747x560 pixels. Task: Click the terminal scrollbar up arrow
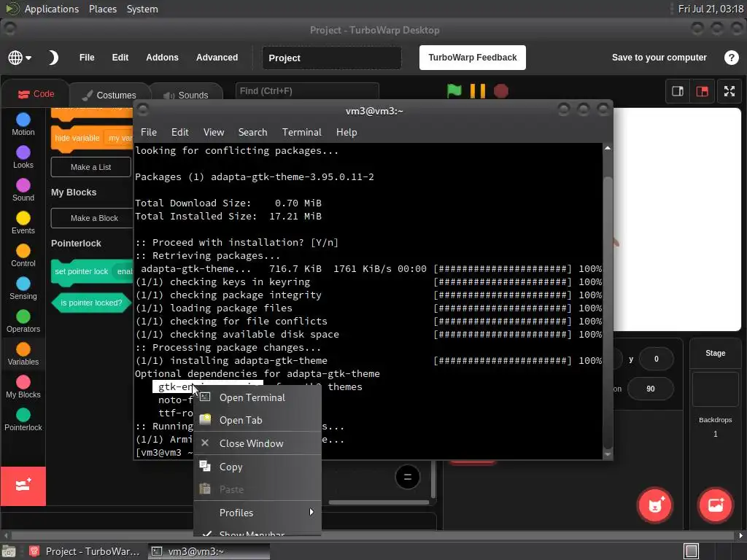click(x=608, y=149)
